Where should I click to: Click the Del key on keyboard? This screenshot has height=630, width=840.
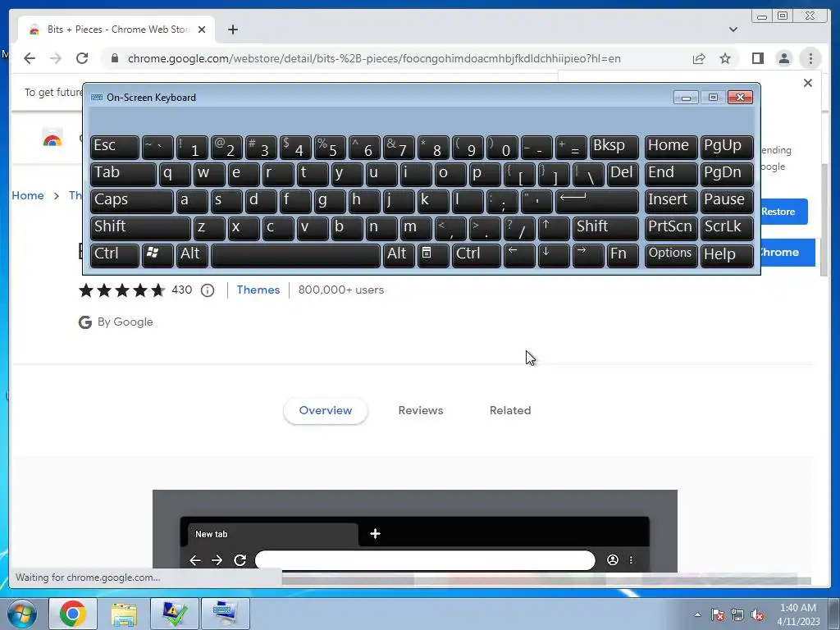point(623,175)
